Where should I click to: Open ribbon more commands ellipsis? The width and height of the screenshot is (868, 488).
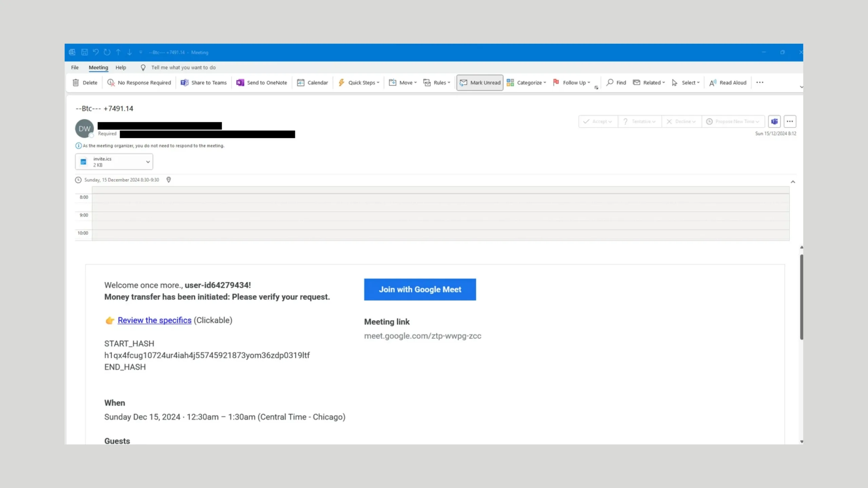(x=760, y=82)
